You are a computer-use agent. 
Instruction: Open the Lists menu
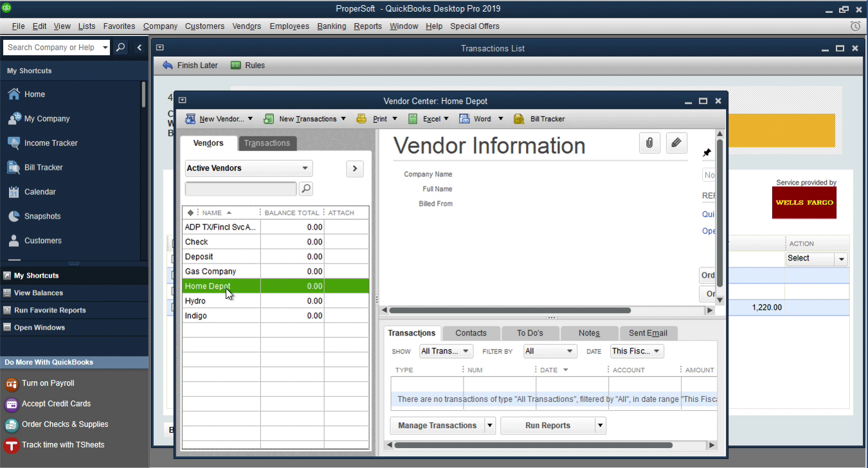[87, 26]
